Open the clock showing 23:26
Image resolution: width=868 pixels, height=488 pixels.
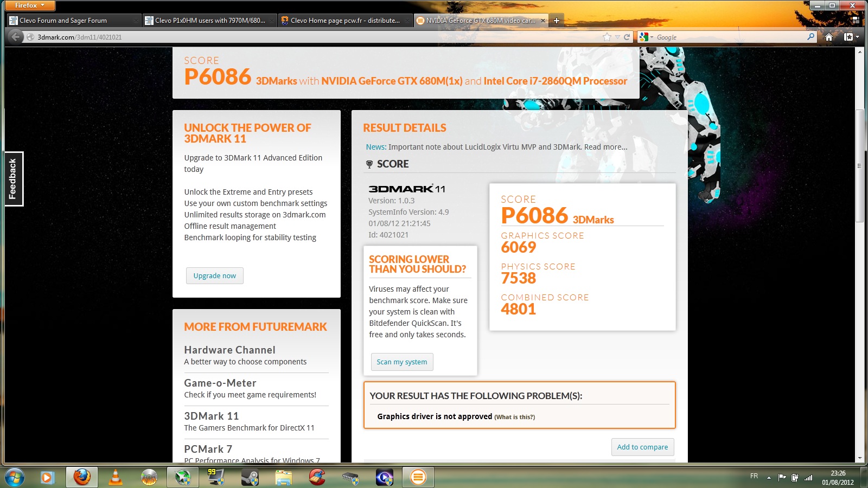pyautogui.click(x=838, y=478)
